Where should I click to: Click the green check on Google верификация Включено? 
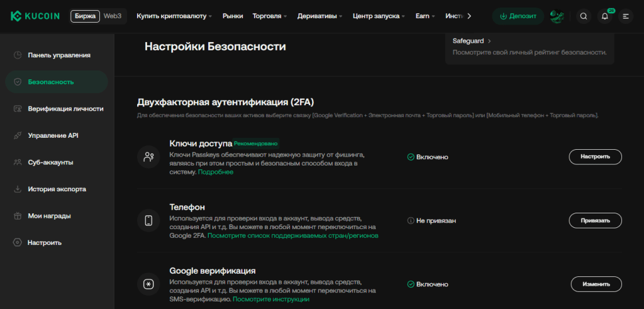tap(410, 284)
